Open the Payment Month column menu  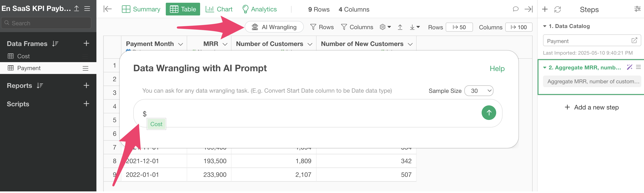181,44
